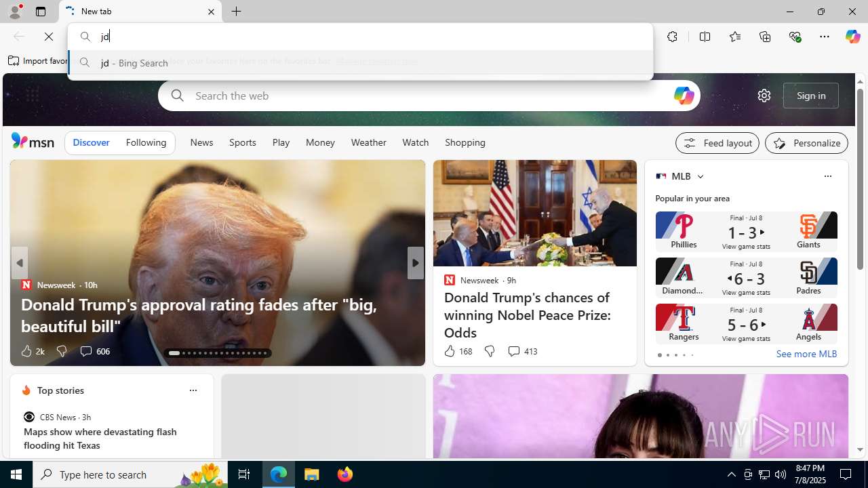Click the Personalize button
The image size is (868, 488).
coord(806,143)
